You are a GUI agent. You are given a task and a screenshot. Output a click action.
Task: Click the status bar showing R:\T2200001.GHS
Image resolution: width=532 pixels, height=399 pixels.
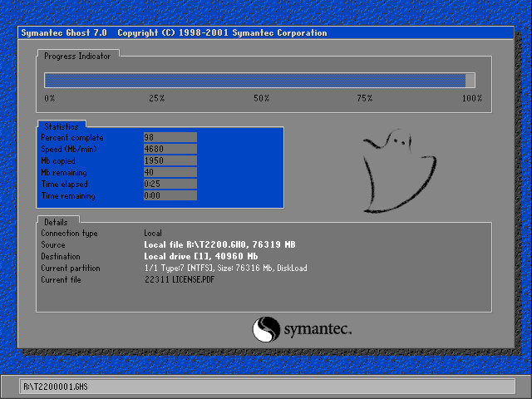pyautogui.click(x=268, y=387)
